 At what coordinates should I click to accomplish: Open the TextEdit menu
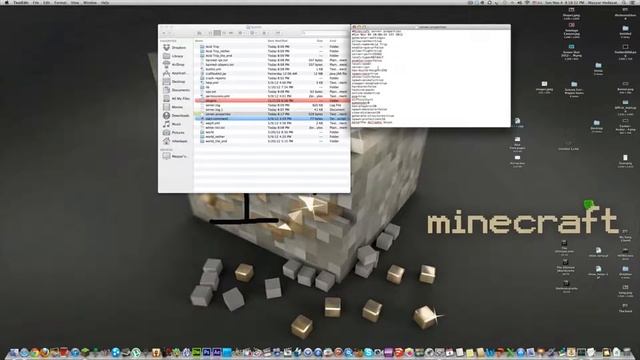tap(20, 2)
